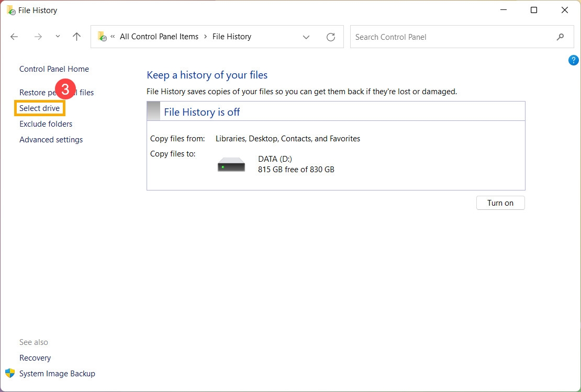Go to Control Panel Home
This screenshot has width=581, height=392.
tap(54, 69)
